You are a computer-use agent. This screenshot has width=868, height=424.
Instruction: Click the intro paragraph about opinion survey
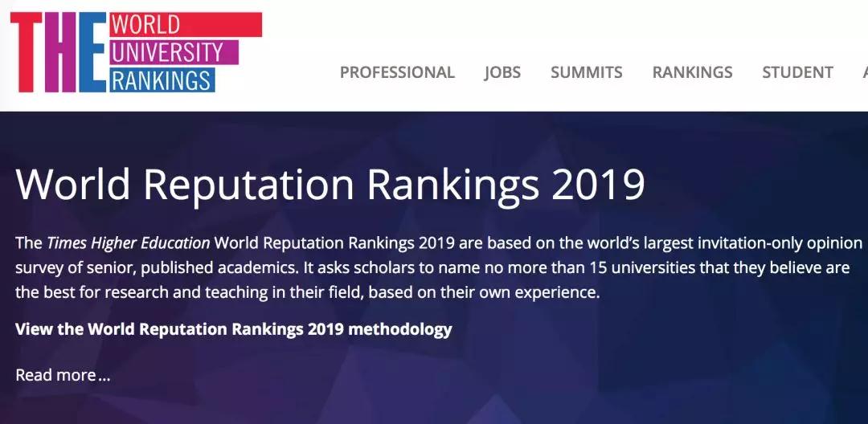click(440, 267)
